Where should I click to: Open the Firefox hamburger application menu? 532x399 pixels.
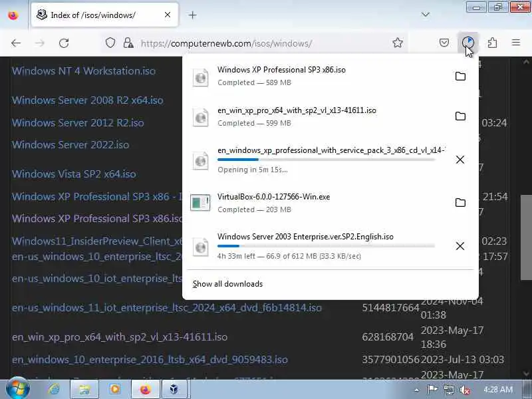click(x=516, y=43)
